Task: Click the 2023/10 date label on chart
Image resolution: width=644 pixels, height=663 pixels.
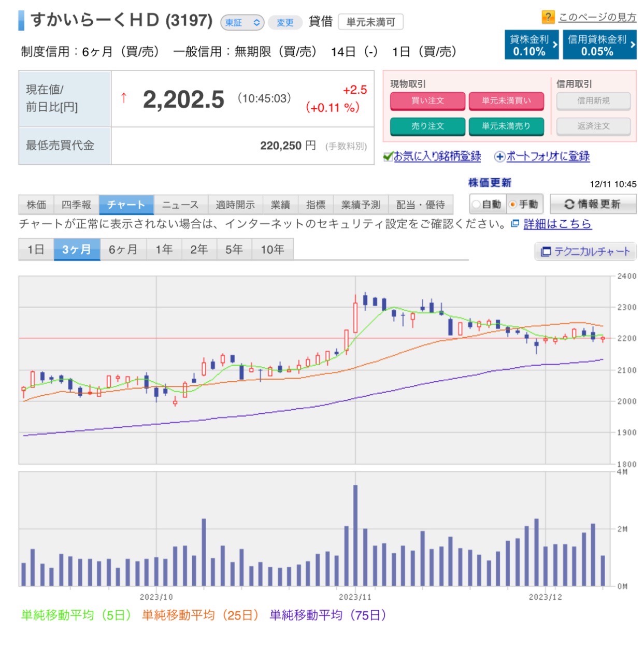Action: click(x=156, y=597)
